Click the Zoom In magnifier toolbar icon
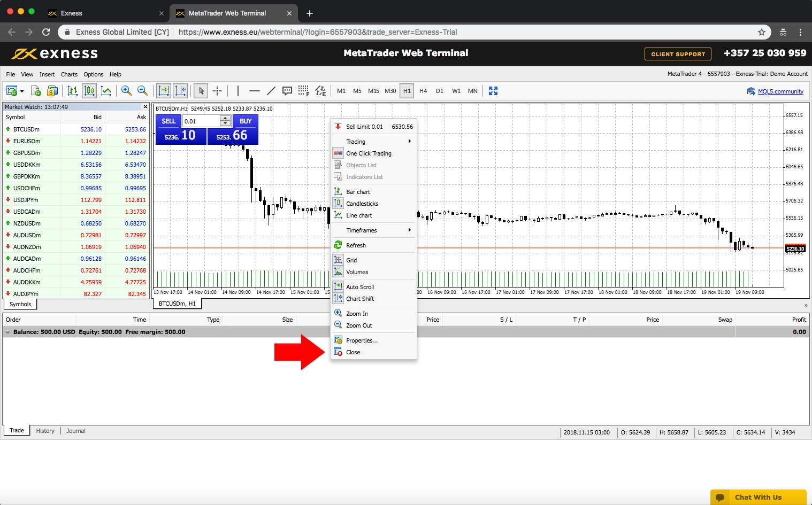Screen dimensions: 812x505 click(x=126, y=91)
